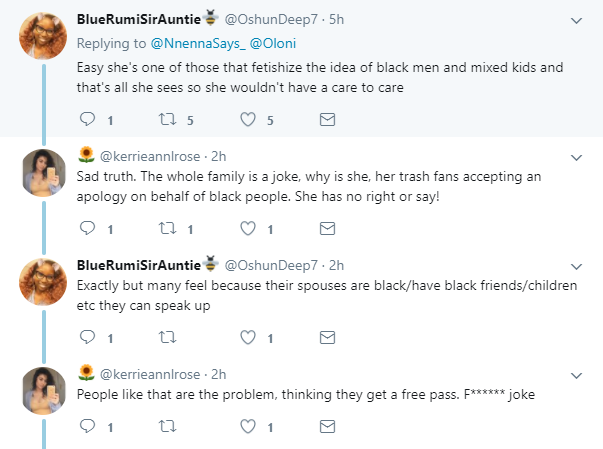Open more options on 'People like that' tweet
Screen dimensions: 603x449
coord(576,376)
